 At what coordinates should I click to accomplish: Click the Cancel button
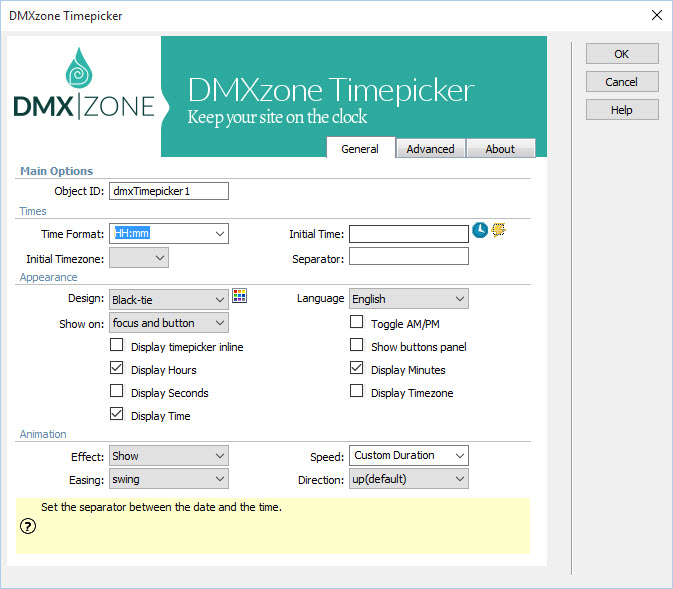(622, 82)
